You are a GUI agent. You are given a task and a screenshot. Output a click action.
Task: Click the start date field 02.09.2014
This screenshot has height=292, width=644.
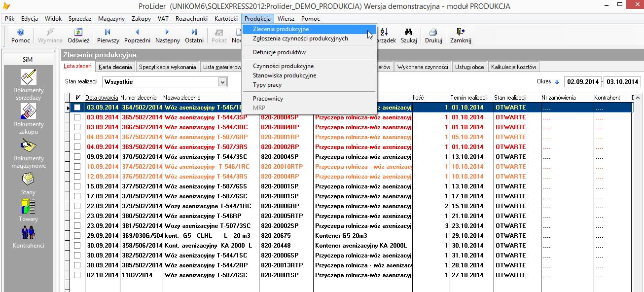pyautogui.click(x=583, y=82)
